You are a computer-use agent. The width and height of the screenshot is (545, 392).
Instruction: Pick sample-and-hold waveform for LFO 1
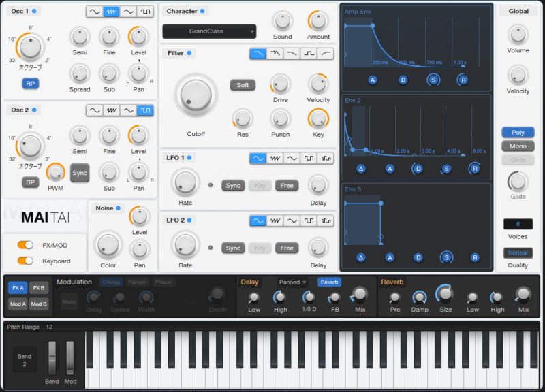326,158
